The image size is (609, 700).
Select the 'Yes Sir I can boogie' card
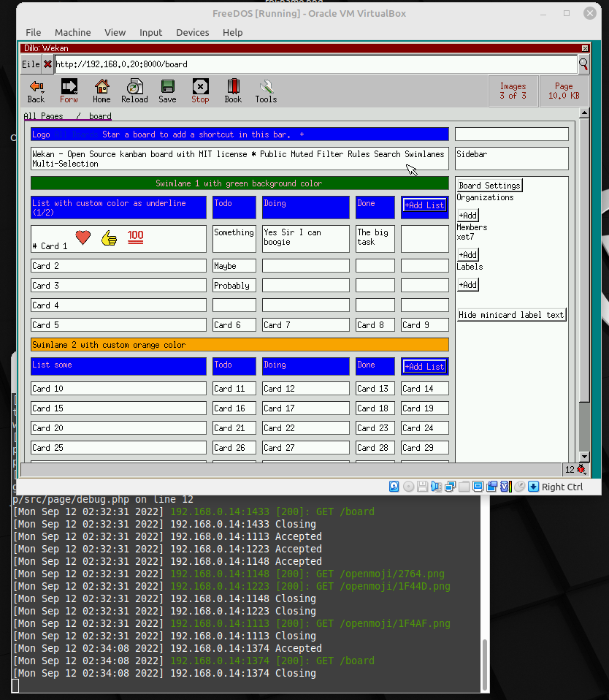pyautogui.click(x=306, y=239)
